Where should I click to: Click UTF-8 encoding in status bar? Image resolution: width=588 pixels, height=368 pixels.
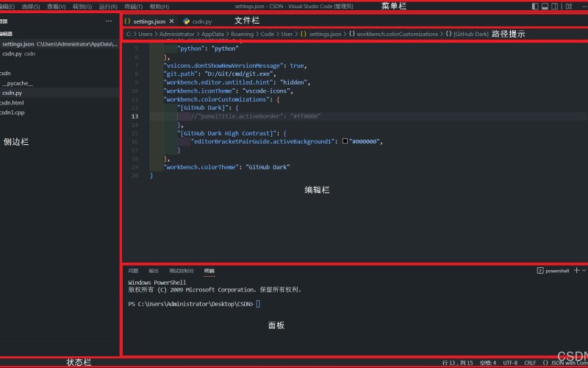510,363
